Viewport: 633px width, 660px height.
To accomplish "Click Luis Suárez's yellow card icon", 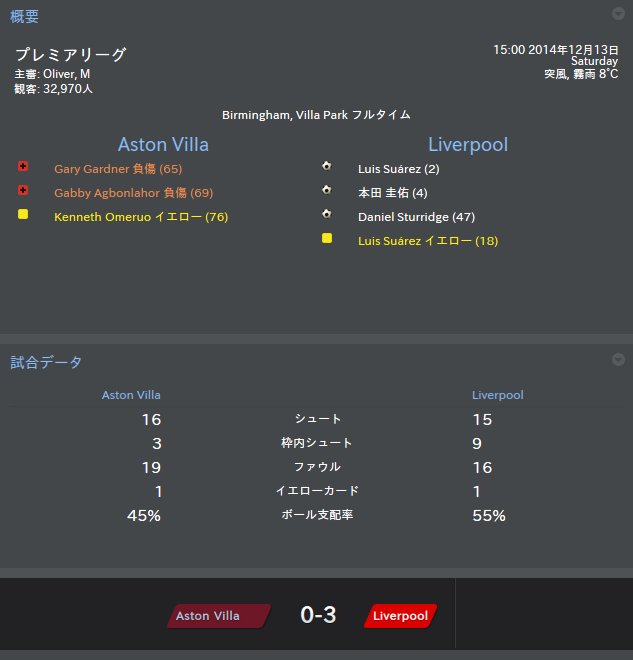I will pyautogui.click(x=326, y=239).
